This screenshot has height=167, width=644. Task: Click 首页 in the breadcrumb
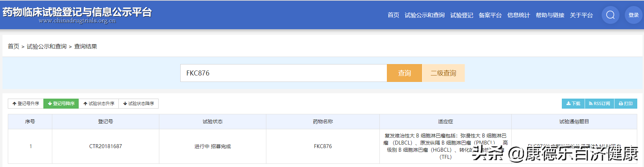click(x=14, y=46)
